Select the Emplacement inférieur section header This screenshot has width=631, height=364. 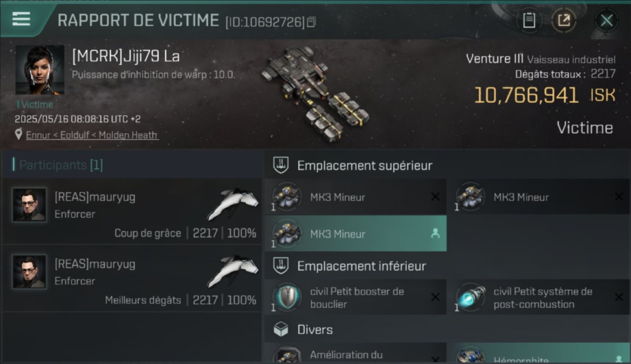point(362,266)
